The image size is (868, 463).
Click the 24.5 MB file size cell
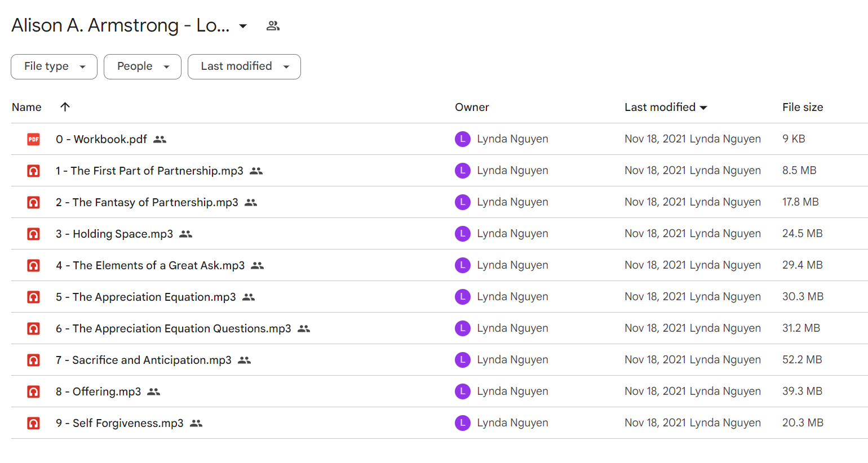tap(803, 234)
